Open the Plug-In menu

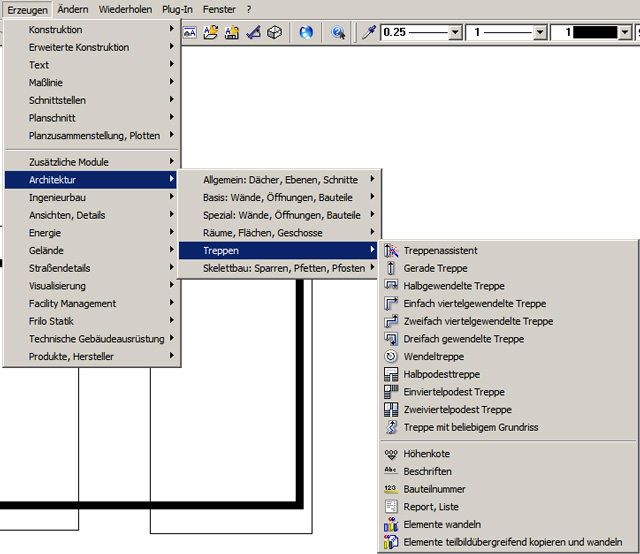(x=177, y=9)
